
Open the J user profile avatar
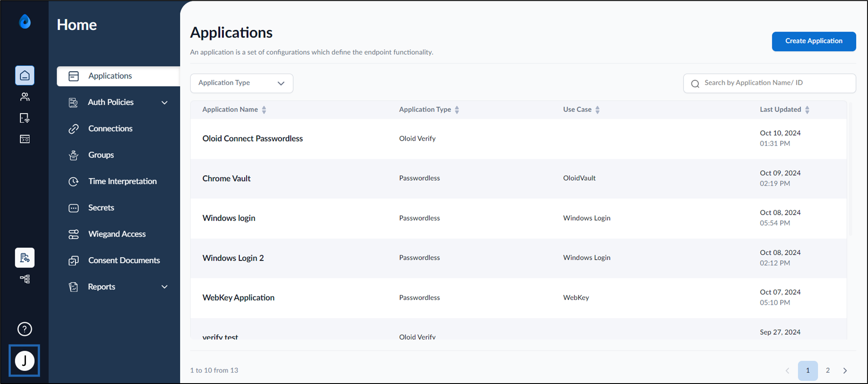pyautogui.click(x=25, y=361)
